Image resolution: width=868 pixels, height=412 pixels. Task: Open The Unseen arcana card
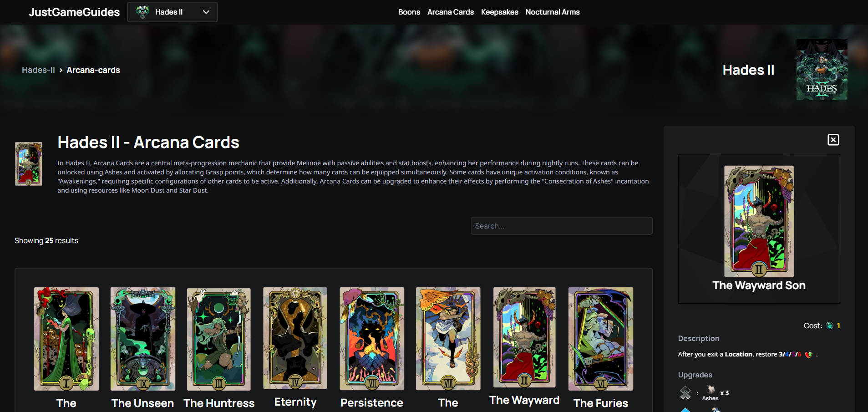pos(143,339)
